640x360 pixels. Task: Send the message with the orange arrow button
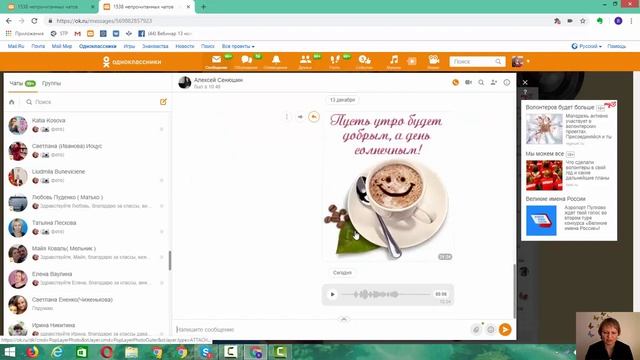[x=505, y=329]
